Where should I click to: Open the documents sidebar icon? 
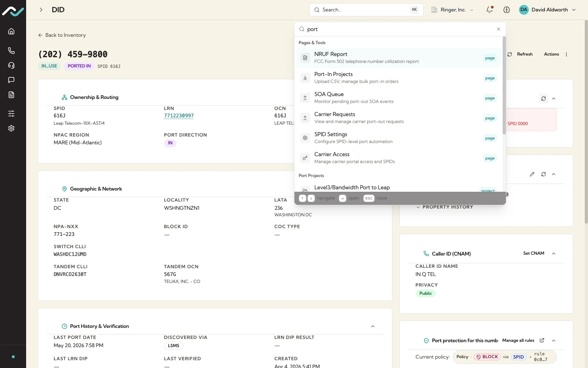coord(11,95)
